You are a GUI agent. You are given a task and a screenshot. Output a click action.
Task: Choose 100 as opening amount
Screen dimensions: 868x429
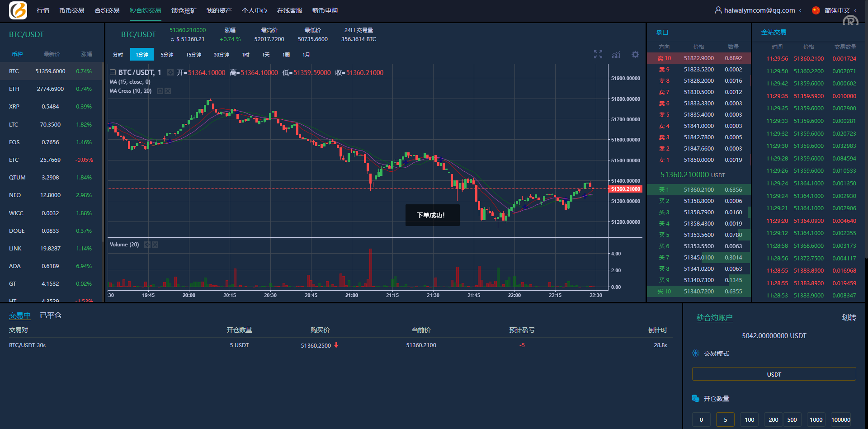749,420
